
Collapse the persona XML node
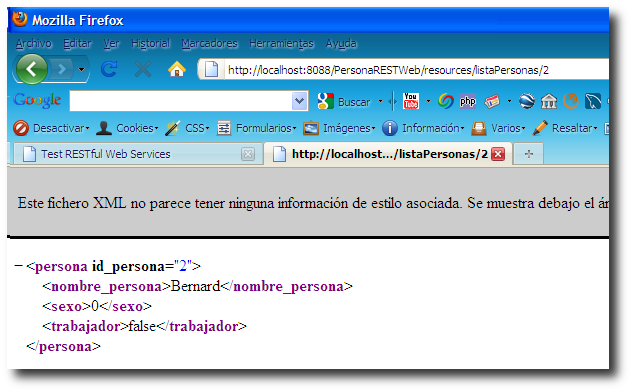click(18, 266)
